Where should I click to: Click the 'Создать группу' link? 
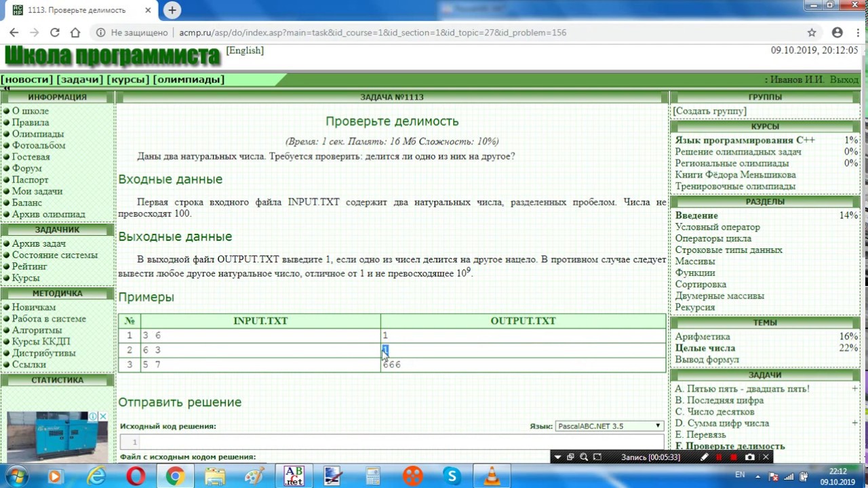[x=709, y=111]
